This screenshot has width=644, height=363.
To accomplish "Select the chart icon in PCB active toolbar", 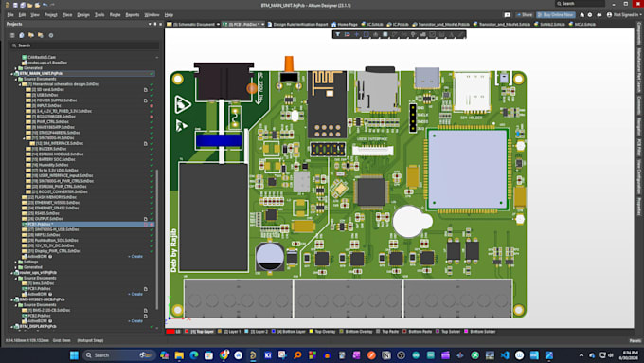I will (422, 34).
